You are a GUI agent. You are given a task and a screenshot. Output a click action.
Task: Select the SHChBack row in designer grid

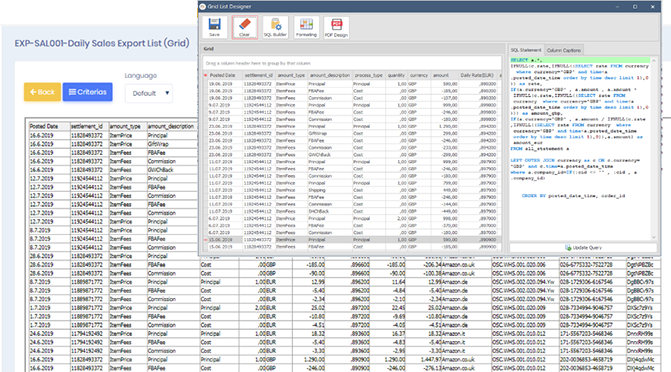click(x=353, y=211)
